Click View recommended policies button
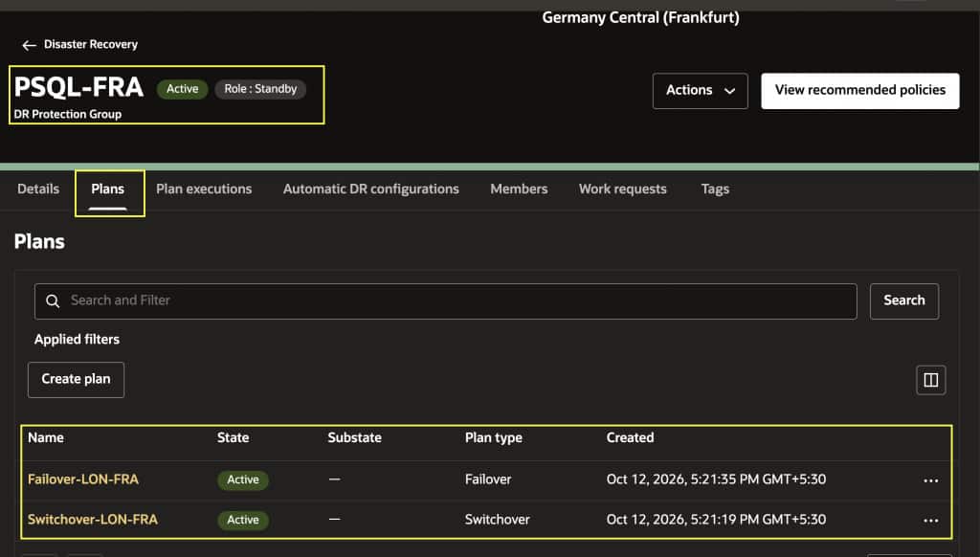980x557 pixels. point(860,91)
